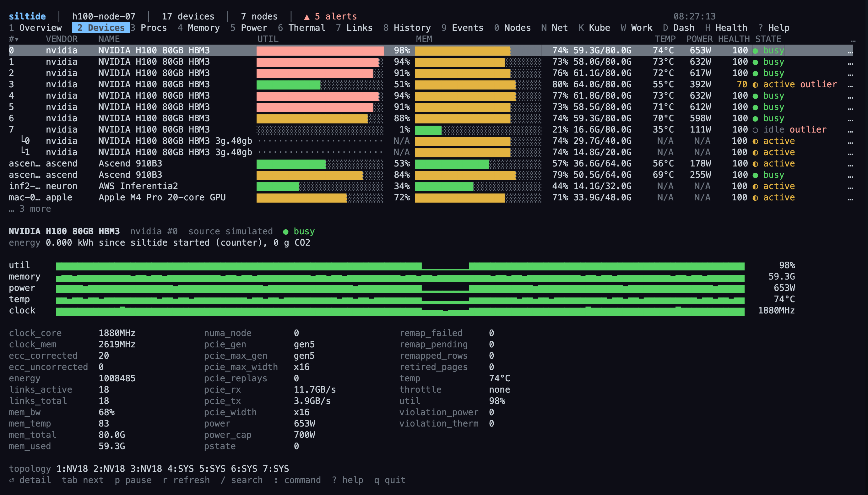Image resolution: width=868 pixels, height=495 pixels.
Task: Click 'q quit' in the footer
Action: (390, 480)
